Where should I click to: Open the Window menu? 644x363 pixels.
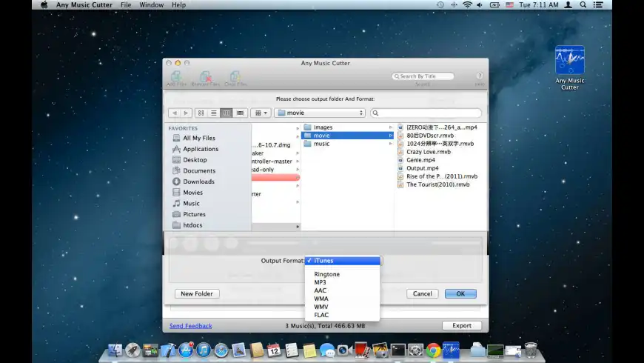point(151,5)
